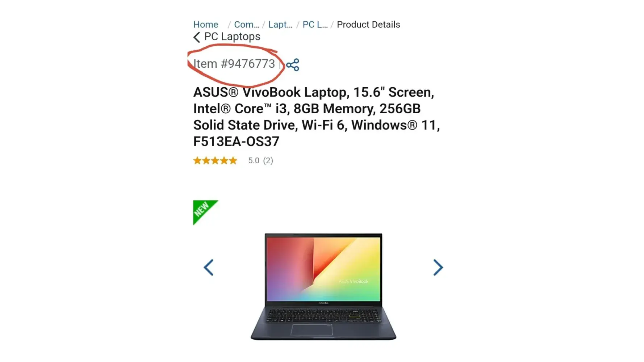Open the truncated Lapt... breadcrumb
This screenshot has width=644, height=362.
coord(280,24)
